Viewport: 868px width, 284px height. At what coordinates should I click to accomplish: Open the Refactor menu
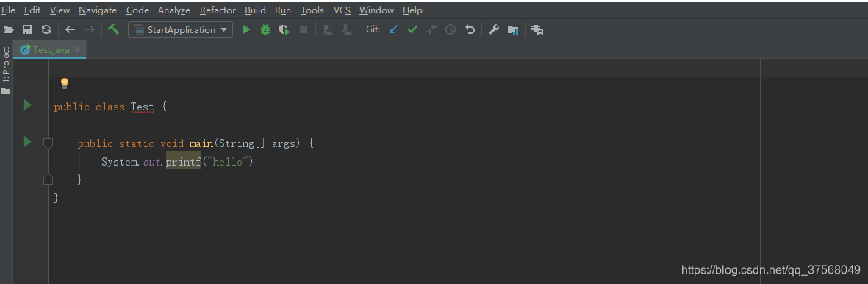pos(218,10)
